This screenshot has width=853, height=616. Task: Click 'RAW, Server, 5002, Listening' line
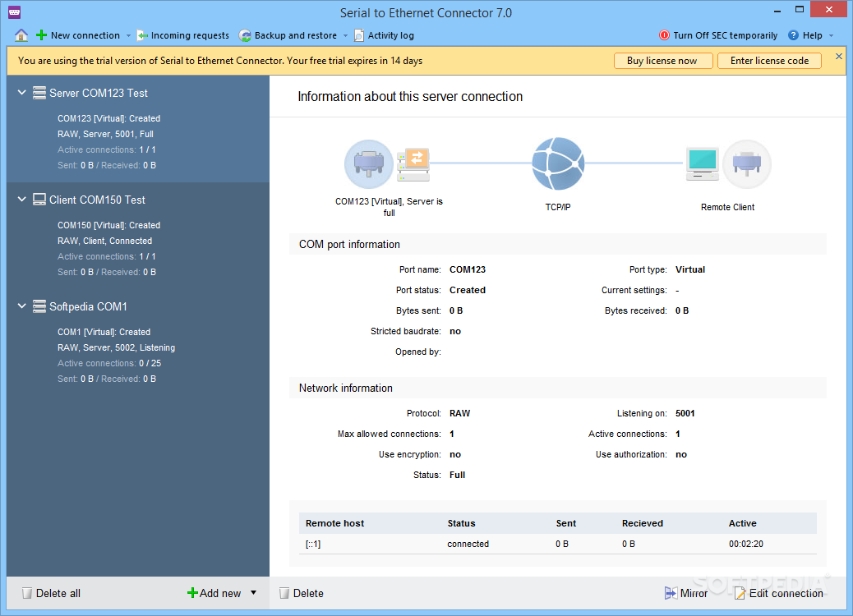[x=117, y=347]
